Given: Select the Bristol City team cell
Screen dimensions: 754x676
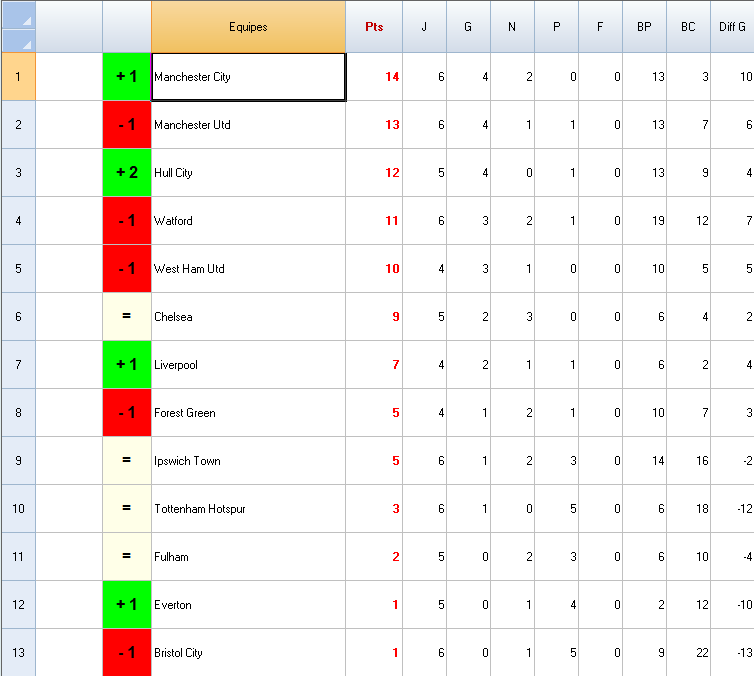Looking at the screenshot, I should click(248, 653).
